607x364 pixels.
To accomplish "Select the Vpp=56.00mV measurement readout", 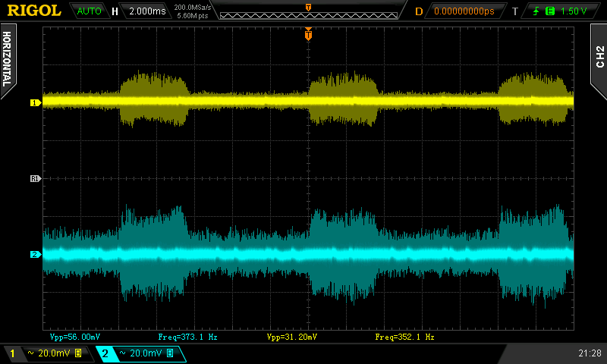I will [x=74, y=336].
